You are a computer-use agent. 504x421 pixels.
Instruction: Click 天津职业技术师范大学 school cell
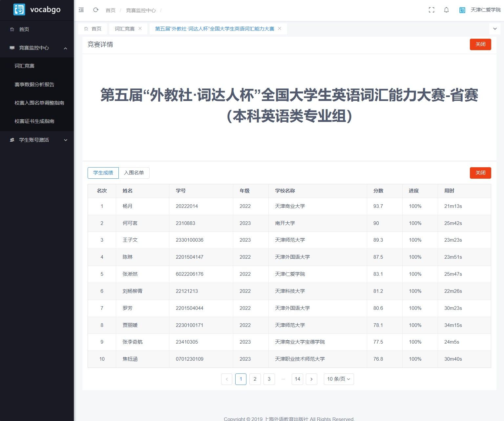tap(300, 359)
